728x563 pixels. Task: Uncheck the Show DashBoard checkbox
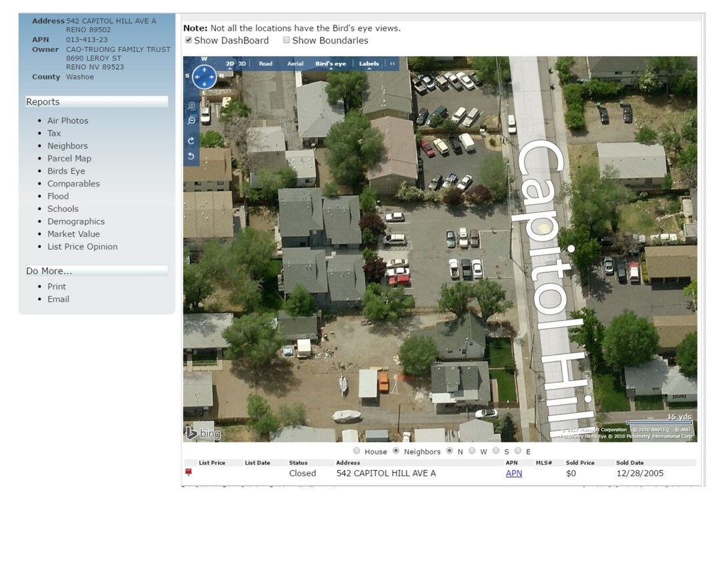pyautogui.click(x=189, y=41)
